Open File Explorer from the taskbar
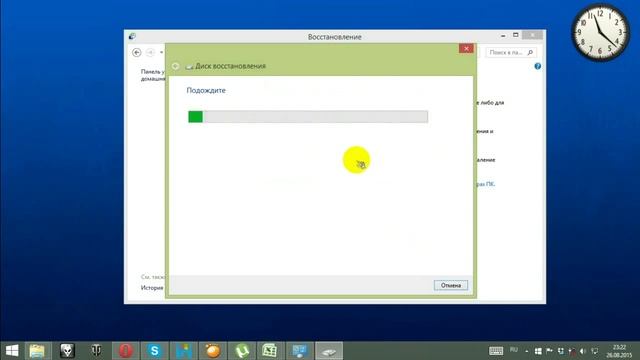Image resolution: width=640 pixels, height=360 pixels. [37, 351]
